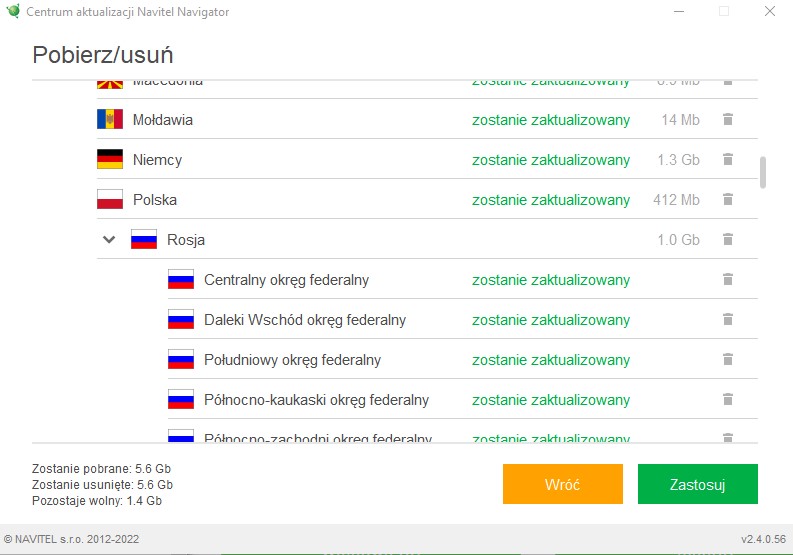Click trash icon in Rosja row
The height and width of the screenshot is (555, 793).
tap(728, 240)
